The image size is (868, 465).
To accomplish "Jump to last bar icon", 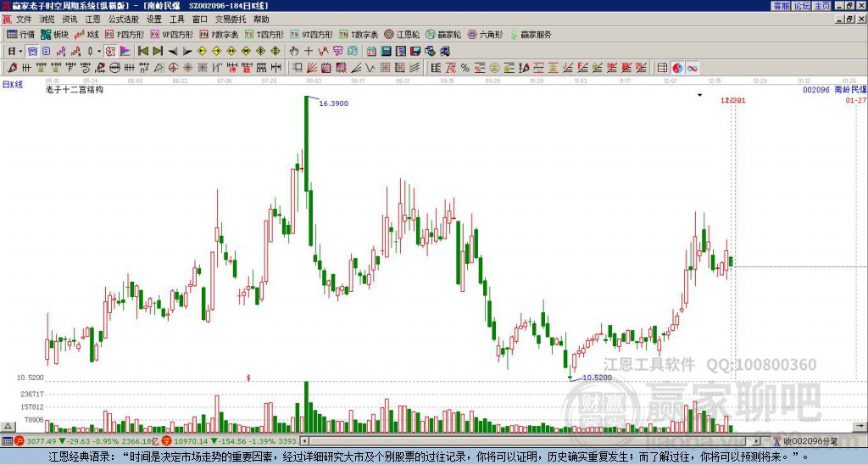I will pos(158,51).
